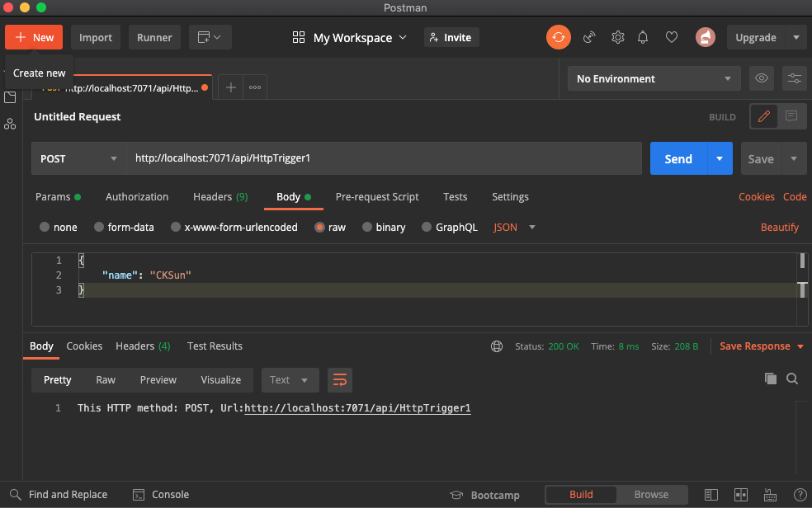The width and height of the screenshot is (812, 508).
Task: Click the Import button
Action: pos(95,37)
